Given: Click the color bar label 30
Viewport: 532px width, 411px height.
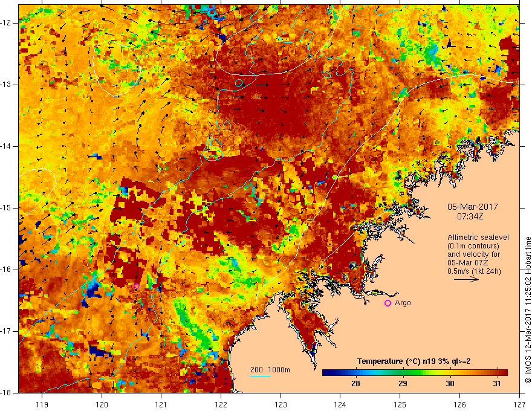Looking at the screenshot, I should 450,384.
